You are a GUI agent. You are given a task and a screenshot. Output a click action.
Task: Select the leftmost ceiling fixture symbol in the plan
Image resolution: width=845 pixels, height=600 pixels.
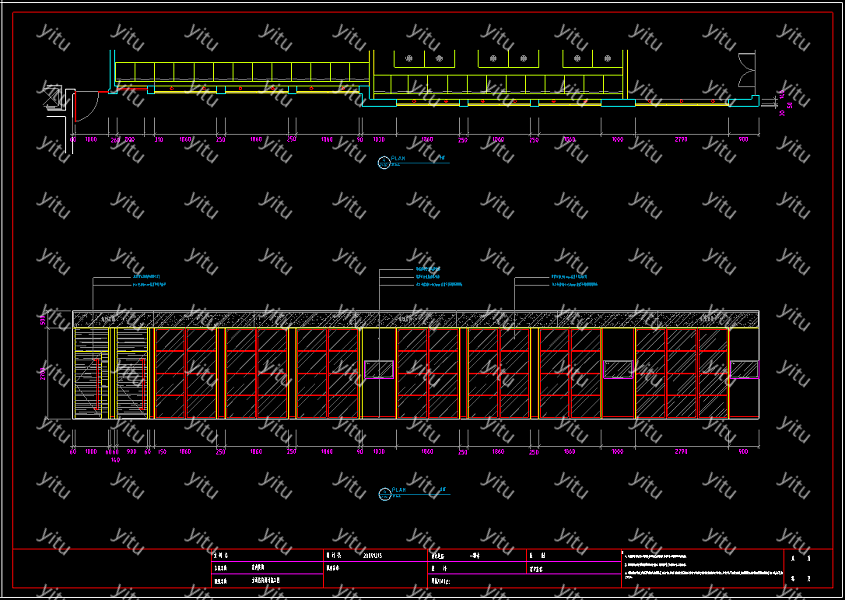coord(410,60)
